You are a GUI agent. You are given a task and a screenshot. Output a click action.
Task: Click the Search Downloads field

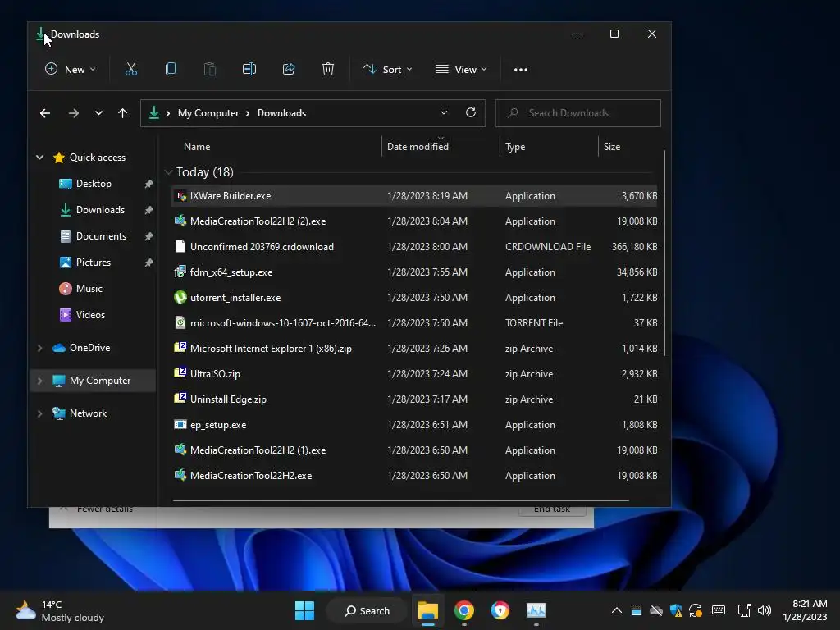click(x=577, y=113)
